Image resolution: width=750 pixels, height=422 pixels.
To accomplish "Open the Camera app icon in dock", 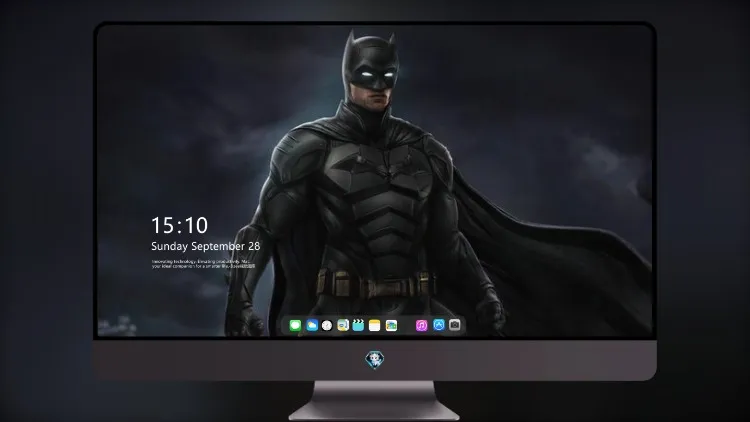I will [x=455, y=325].
